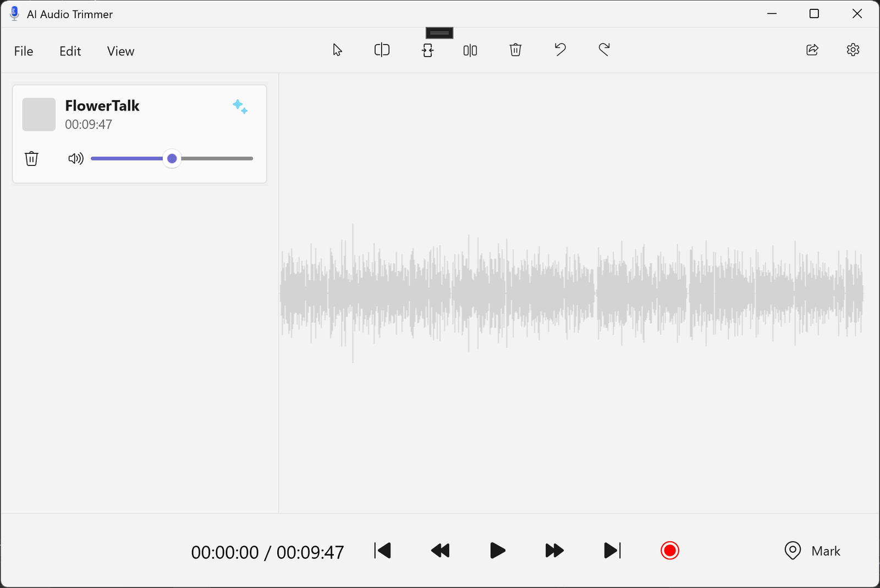Open the share/export icon
880x588 pixels.
[812, 50]
